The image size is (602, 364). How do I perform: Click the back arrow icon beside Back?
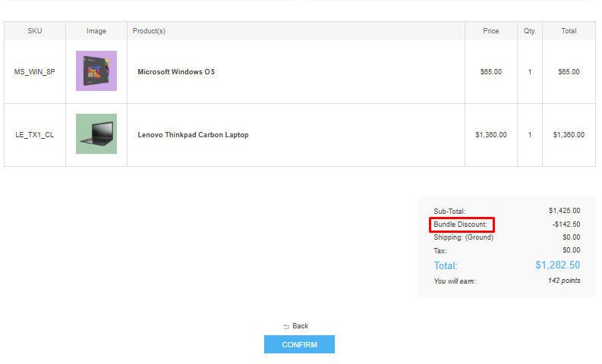[286, 326]
